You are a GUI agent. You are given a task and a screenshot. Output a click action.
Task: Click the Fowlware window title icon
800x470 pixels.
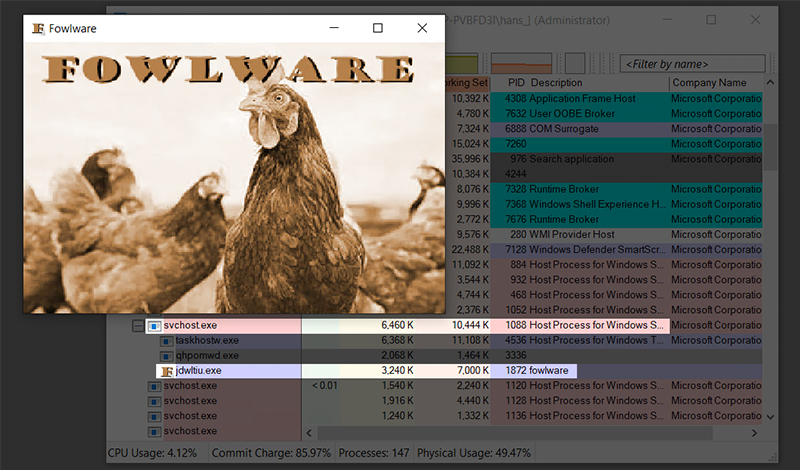pyautogui.click(x=38, y=29)
